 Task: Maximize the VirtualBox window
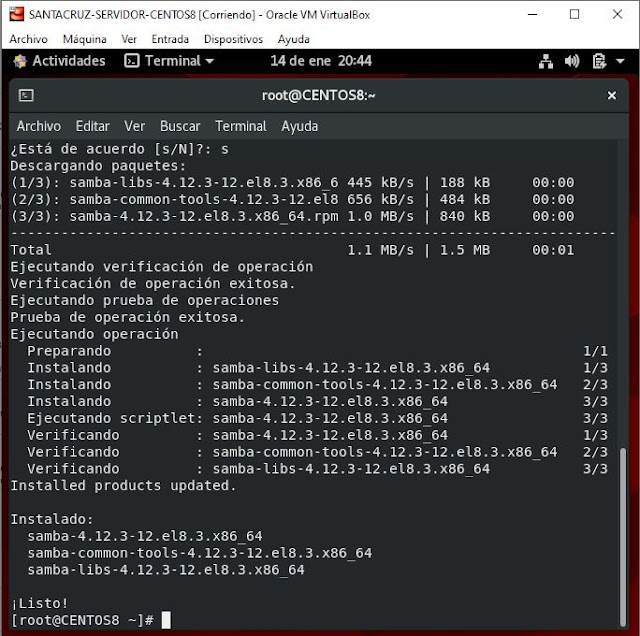[x=574, y=14]
